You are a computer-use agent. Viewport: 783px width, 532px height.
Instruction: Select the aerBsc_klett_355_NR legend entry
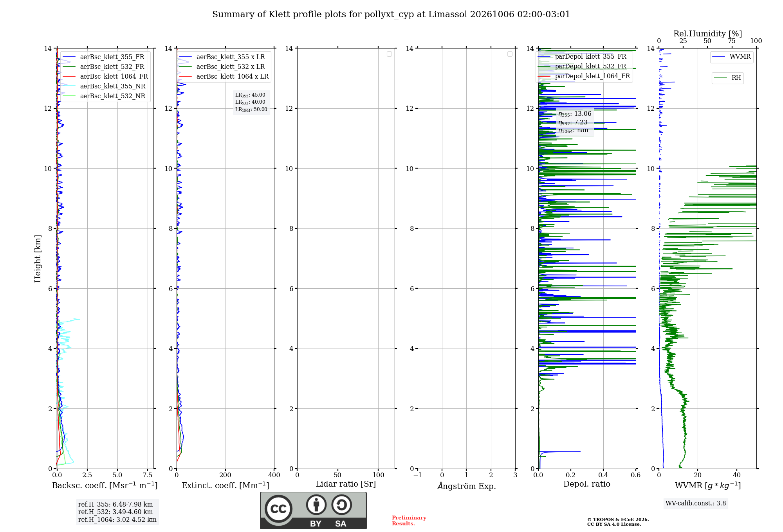tap(105, 86)
